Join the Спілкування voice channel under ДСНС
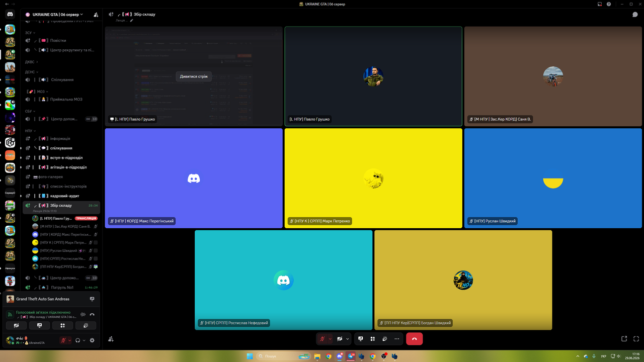Viewport: 644px width, 362px height. [61, 79]
